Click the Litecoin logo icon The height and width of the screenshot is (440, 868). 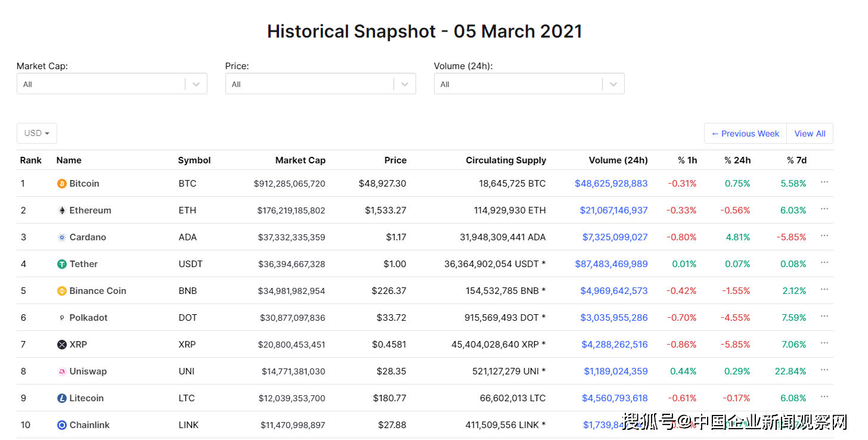(61, 398)
